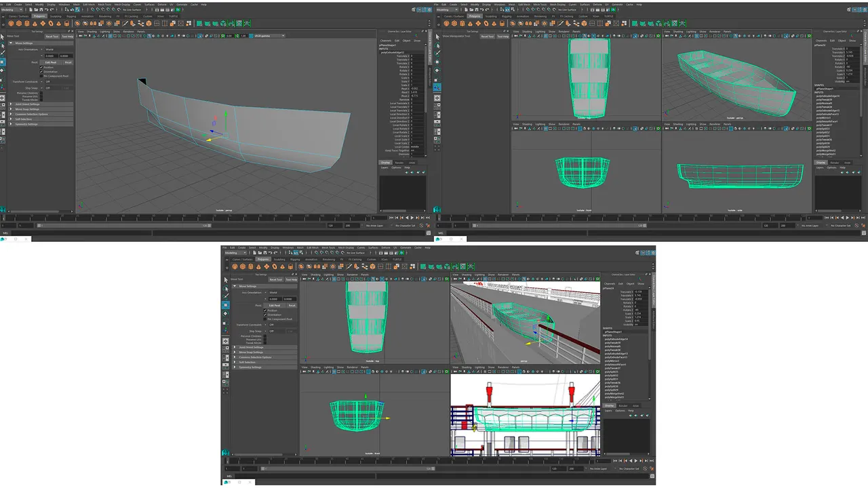Toggle Orientation checkbox in bottom window Move Settings
The width and height of the screenshot is (868, 488).
tap(264, 314)
